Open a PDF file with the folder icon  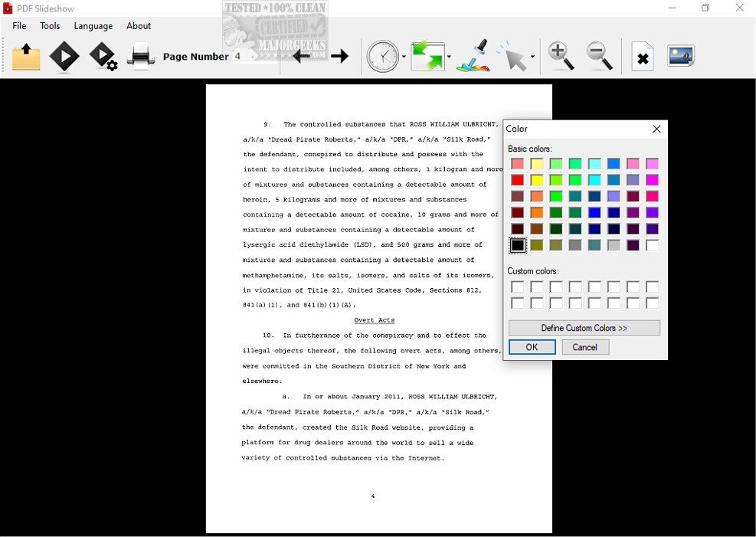pyautogui.click(x=26, y=57)
